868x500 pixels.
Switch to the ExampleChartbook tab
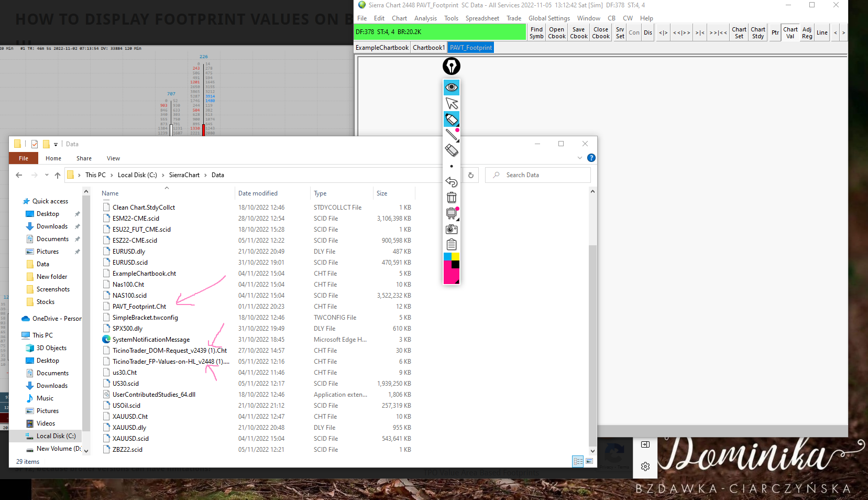(x=382, y=48)
